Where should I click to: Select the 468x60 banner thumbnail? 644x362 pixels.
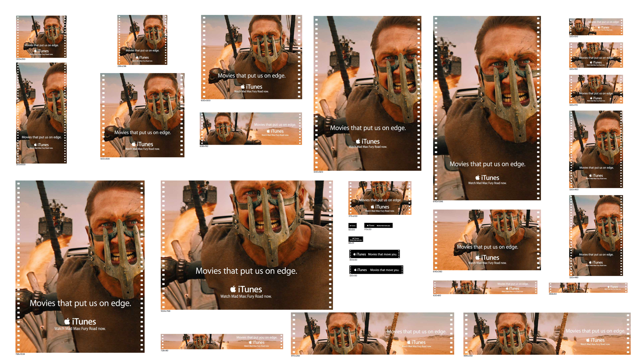[588, 288]
